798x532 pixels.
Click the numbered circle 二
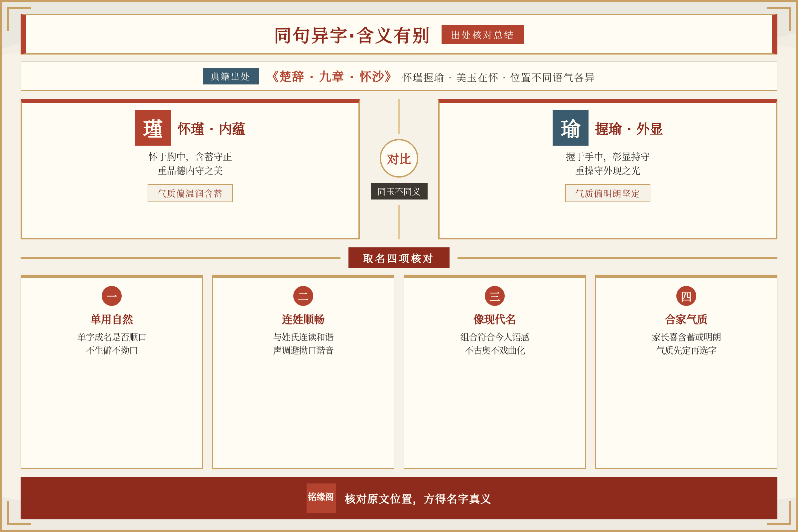303,296
